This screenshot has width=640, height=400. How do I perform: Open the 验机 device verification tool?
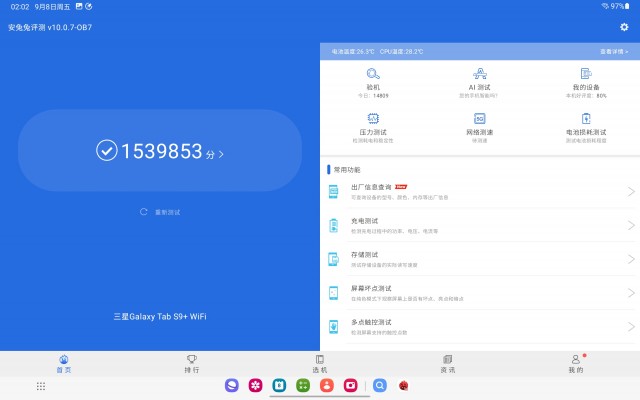(373, 74)
